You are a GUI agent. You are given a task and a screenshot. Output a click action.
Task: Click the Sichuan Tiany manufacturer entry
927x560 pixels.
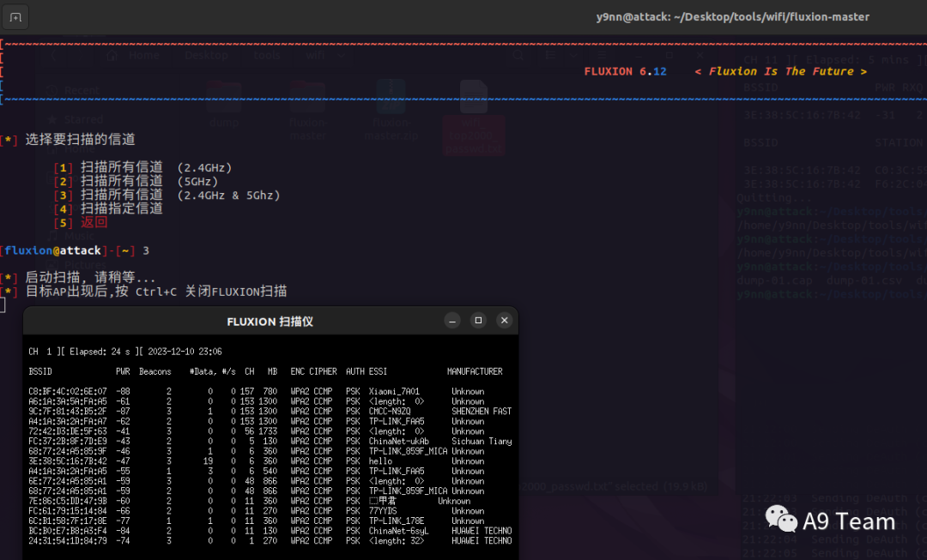(482, 442)
